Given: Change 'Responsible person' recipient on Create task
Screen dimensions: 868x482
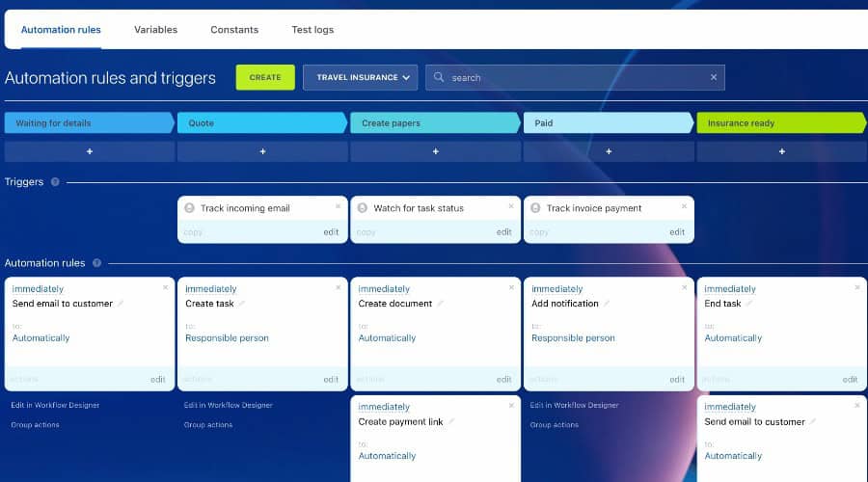Looking at the screenshot, I should pyautogui.click(x=227, y=337).
